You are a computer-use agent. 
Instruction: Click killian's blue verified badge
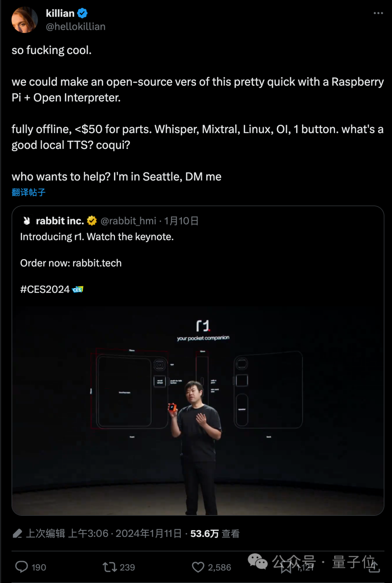point(82,13)
